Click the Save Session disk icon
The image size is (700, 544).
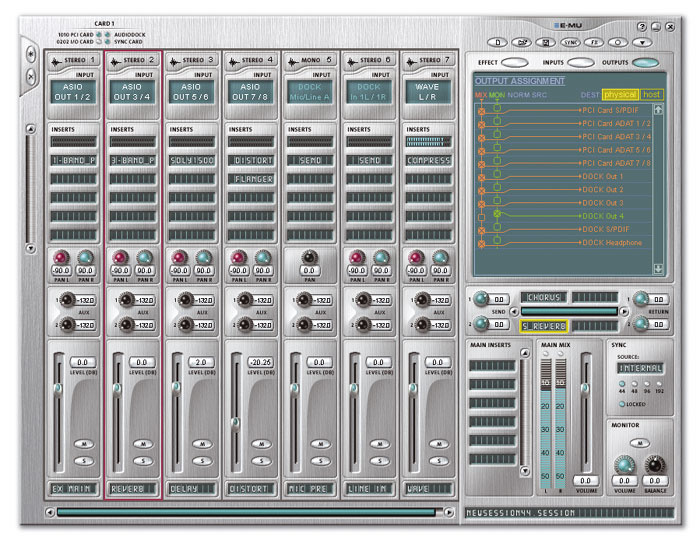coord(548,42)
